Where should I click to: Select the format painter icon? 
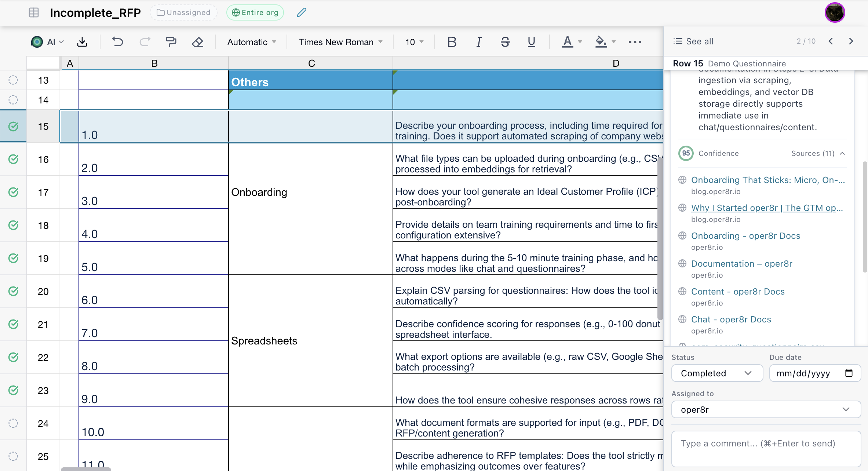(x=171, y=42)
